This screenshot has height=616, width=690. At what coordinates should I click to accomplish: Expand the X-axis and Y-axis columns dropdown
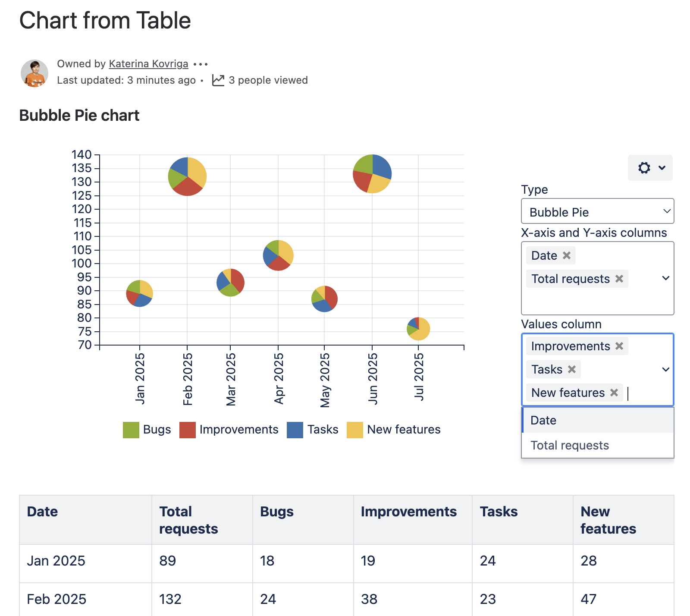665,278
